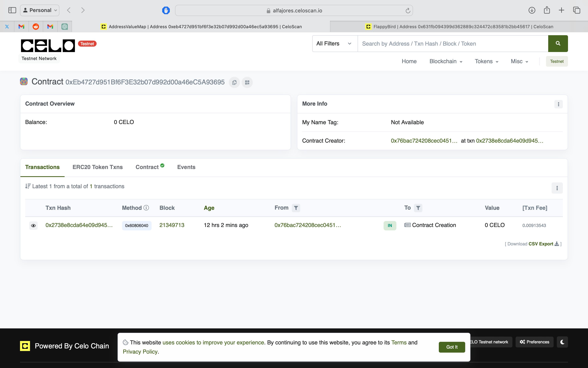Filter the From column with funnel icon
The width and height of the screenshot is (588, 368).
(x=296, y=208)
